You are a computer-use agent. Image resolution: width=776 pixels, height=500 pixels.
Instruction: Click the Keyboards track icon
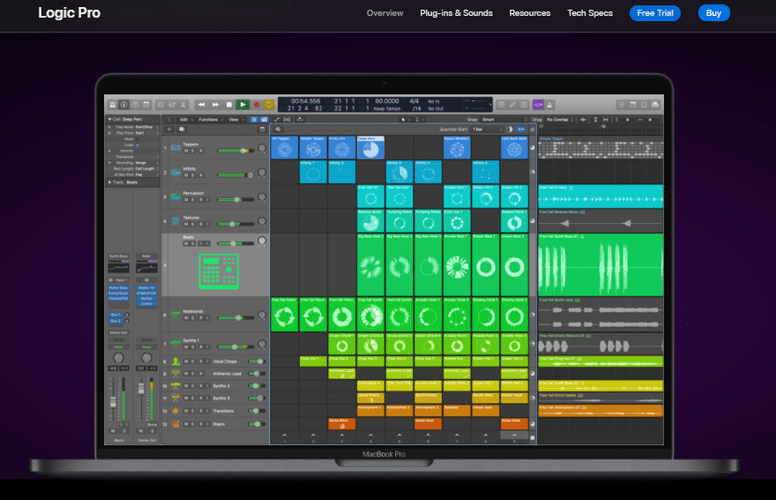click(175, 314)
